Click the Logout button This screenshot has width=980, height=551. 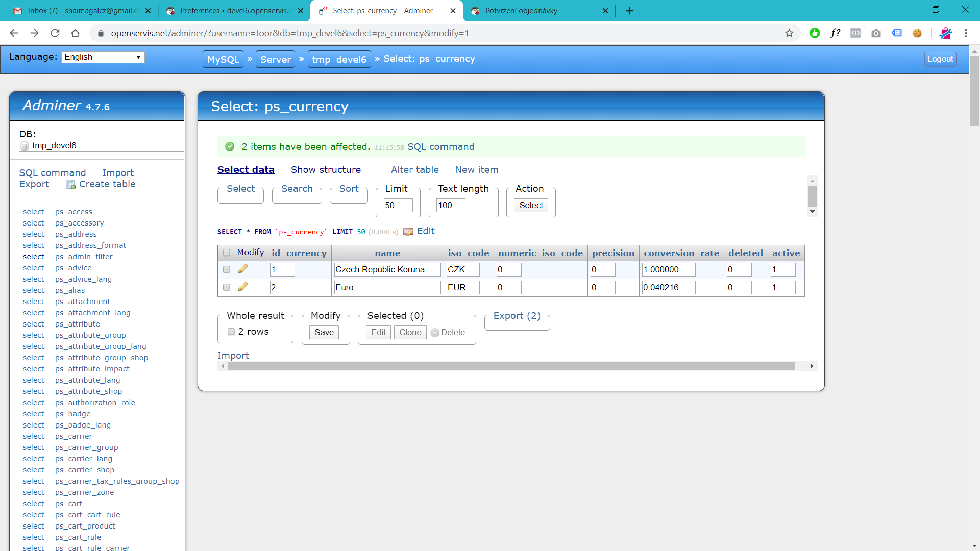(940, 59)
